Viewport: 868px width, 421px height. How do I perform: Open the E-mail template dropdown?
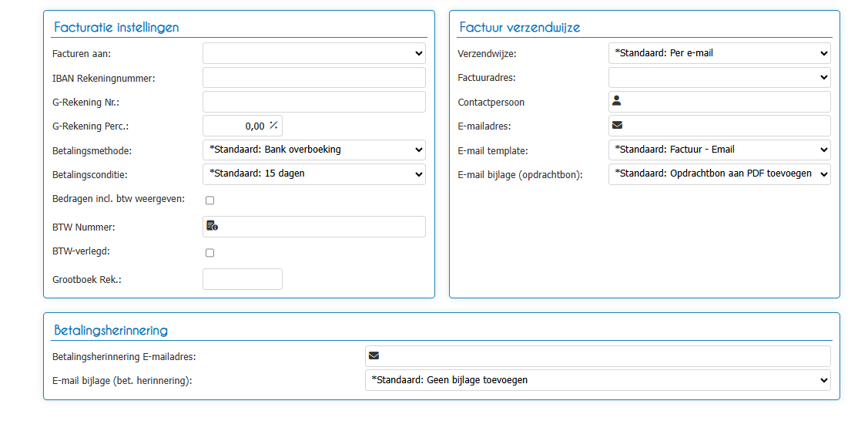pyautogui.click(x=719, y=150)
